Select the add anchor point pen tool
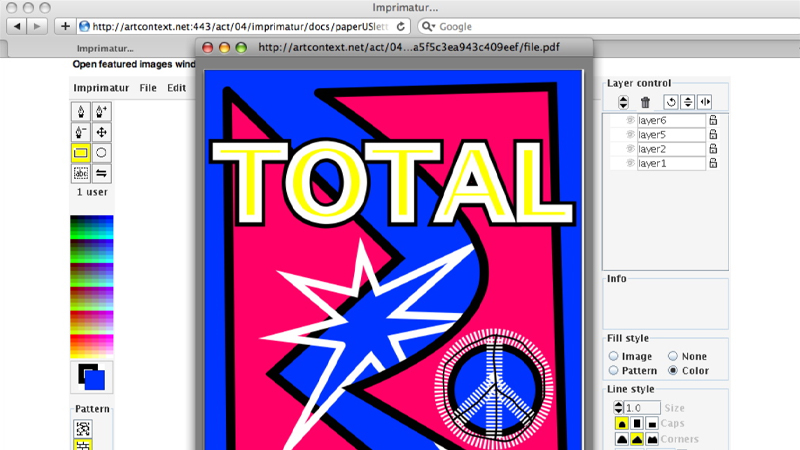Screen dimensions: 800x450 click(x=102, y=112)
